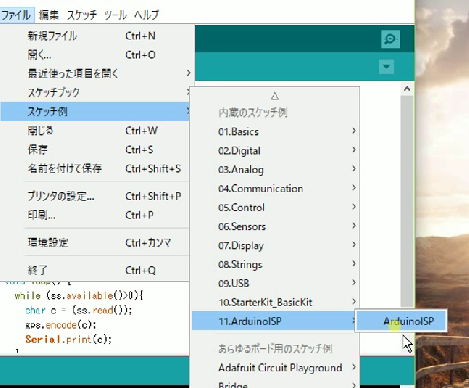The image size is (469, 388).
Task: Open the 編集 menu
Action: click(x=49, y=15)
